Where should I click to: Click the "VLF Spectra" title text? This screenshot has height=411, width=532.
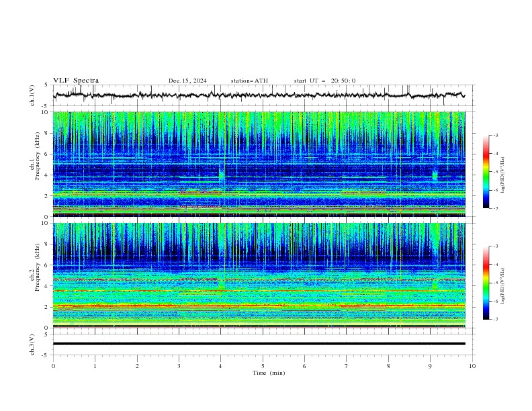tap(76, 81)
